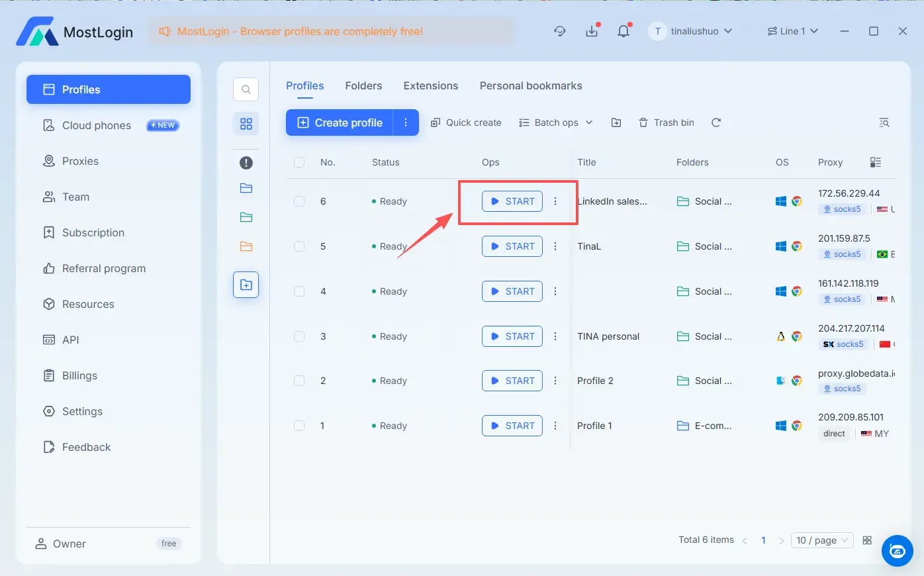
Task: Click the orange folder icon in sidebar
Action: (x=246, y=246)
